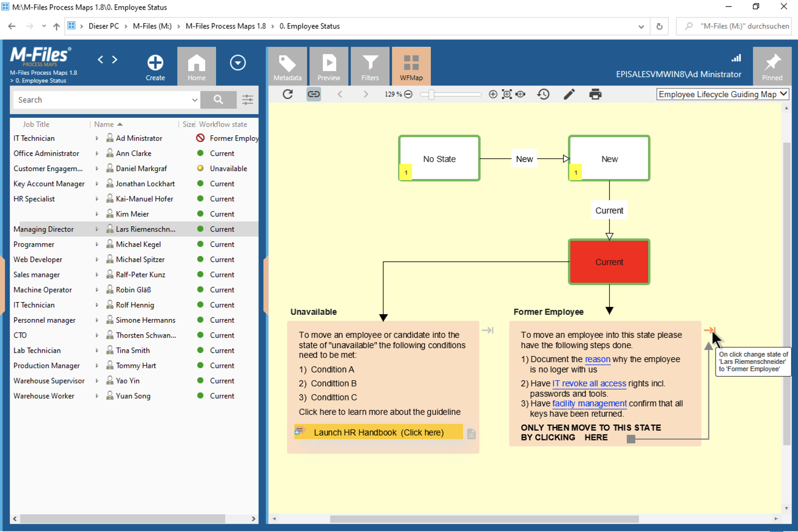The width and height of the screenshot is (798, 532).
Task: Print the map with the printer icon
Action: tap(595, 94)
